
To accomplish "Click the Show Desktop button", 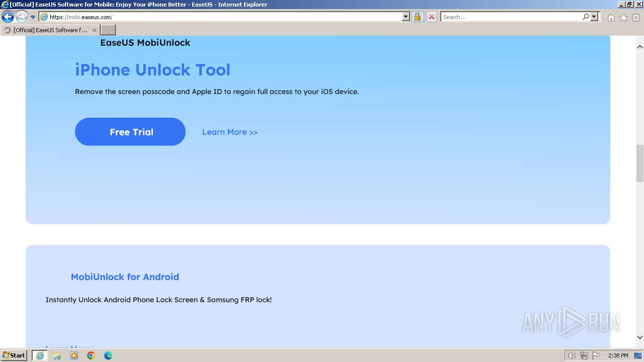I will tap(639, 355).
